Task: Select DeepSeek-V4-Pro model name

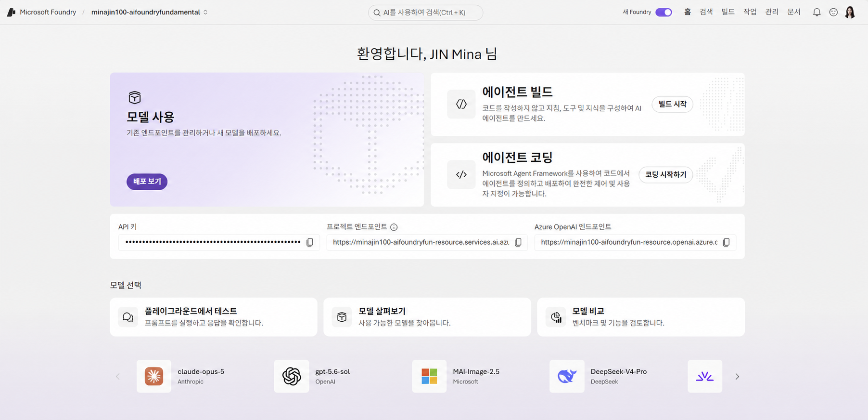Action: (x=619, y=371)
